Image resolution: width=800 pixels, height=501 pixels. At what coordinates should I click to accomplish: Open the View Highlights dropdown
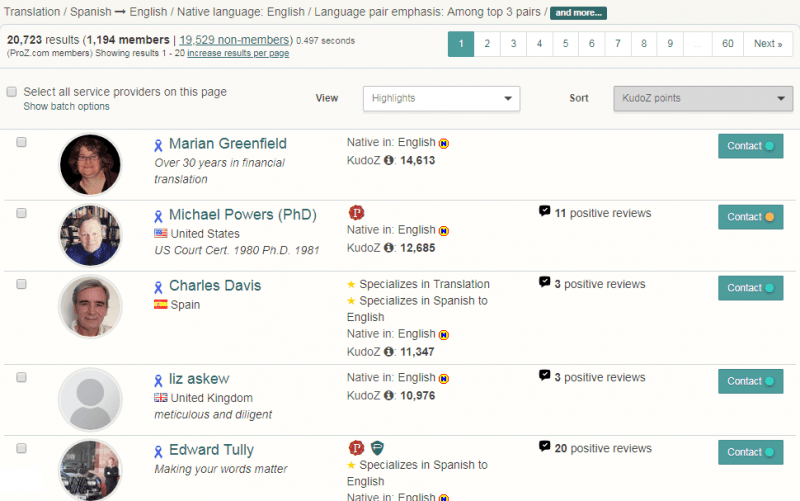point(441,98)
